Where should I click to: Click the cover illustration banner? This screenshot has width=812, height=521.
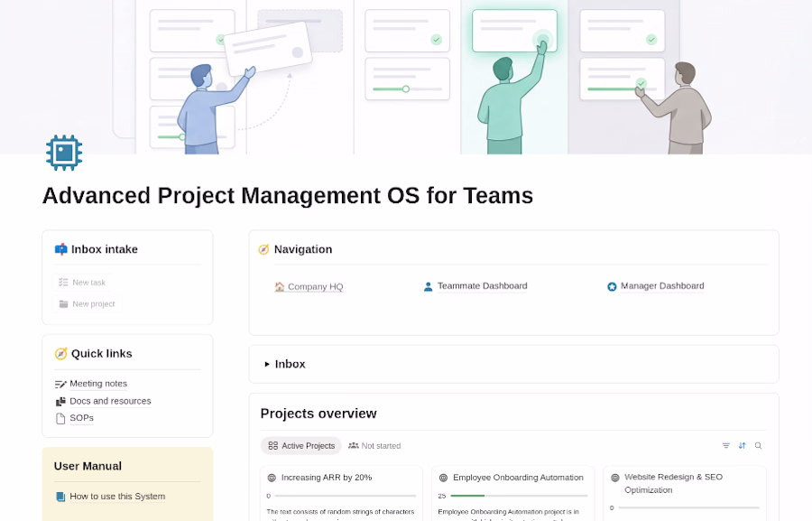pos(406,77)
